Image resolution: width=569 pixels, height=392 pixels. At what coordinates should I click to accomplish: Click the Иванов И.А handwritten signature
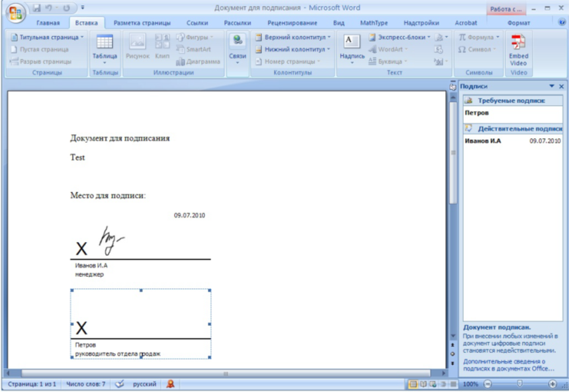coord(111,240)
